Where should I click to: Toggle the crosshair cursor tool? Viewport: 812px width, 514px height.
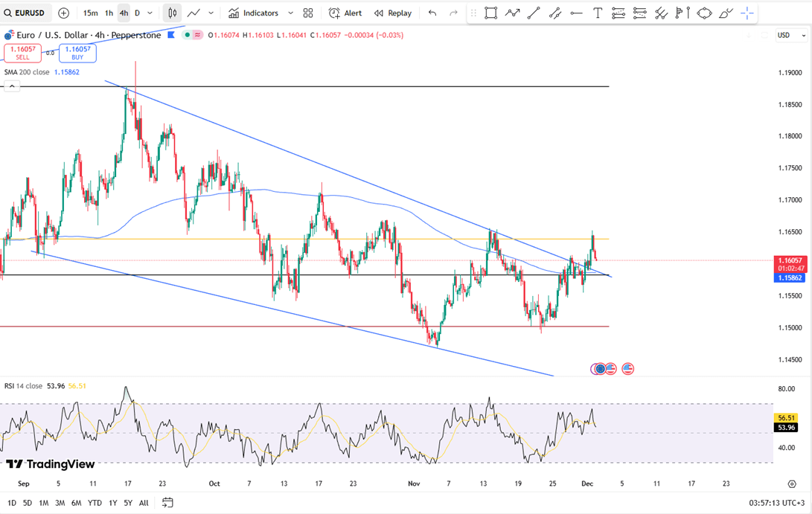pos(747,13)
